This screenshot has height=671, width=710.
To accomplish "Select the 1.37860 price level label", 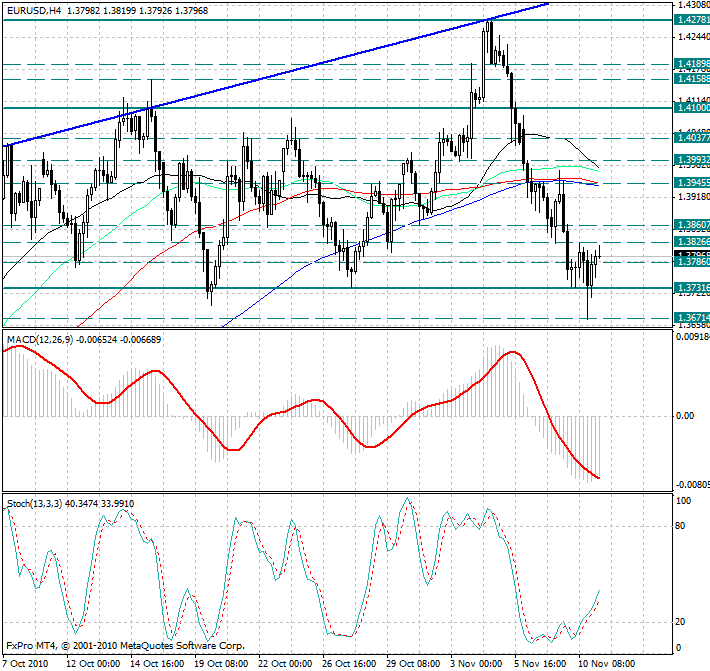I will point(692,262).
